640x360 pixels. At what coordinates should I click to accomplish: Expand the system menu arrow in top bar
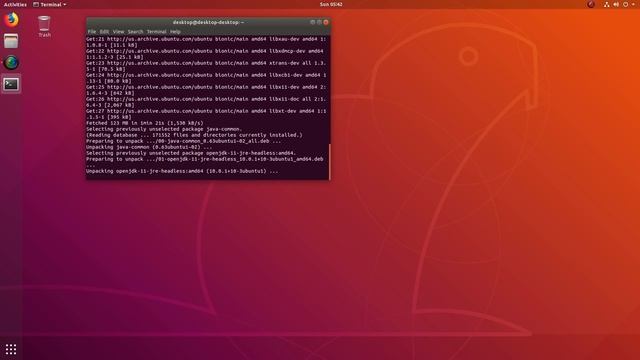point(633,4)
